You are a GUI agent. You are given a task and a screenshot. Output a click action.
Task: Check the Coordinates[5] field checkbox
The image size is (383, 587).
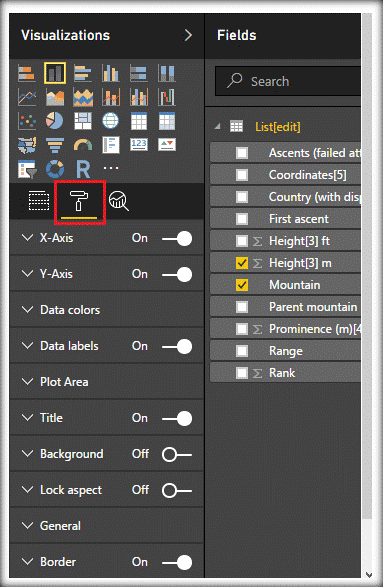coord(242,175)
